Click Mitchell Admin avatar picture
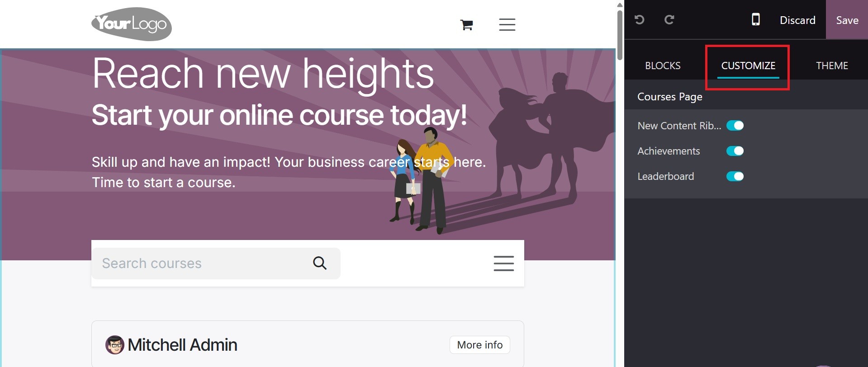Screen dimensions: 868x367 (x=115, y=345)
